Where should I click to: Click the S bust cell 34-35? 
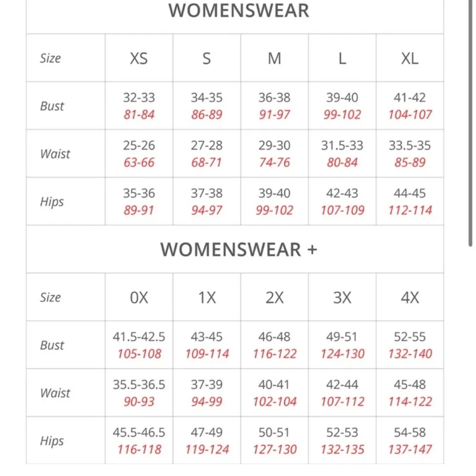tap(207, 98)
